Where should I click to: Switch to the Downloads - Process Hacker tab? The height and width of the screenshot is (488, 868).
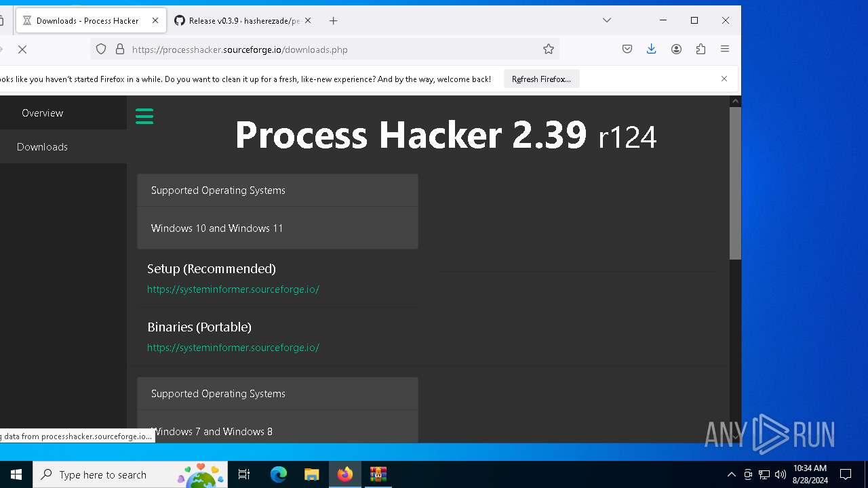90,21
